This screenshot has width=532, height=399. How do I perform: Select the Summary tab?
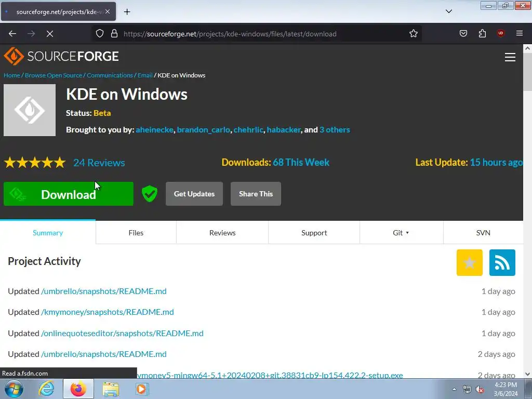coord(48,232)
